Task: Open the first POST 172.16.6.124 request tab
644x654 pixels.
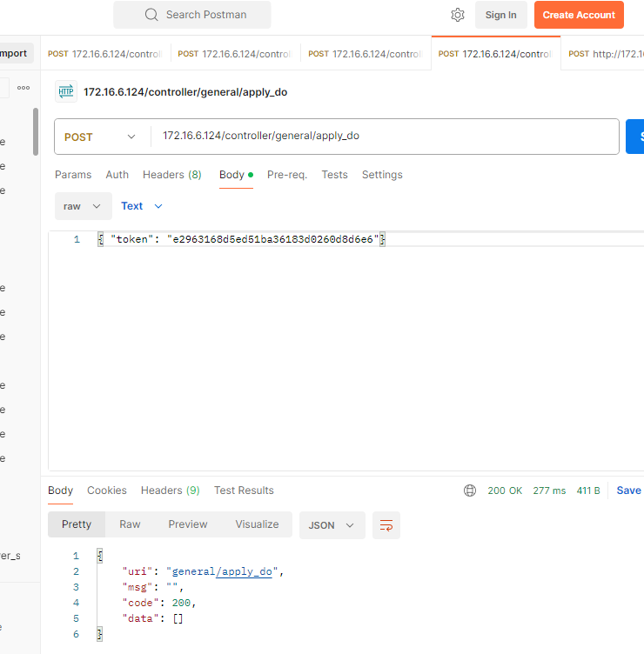Action: (105, 54)
